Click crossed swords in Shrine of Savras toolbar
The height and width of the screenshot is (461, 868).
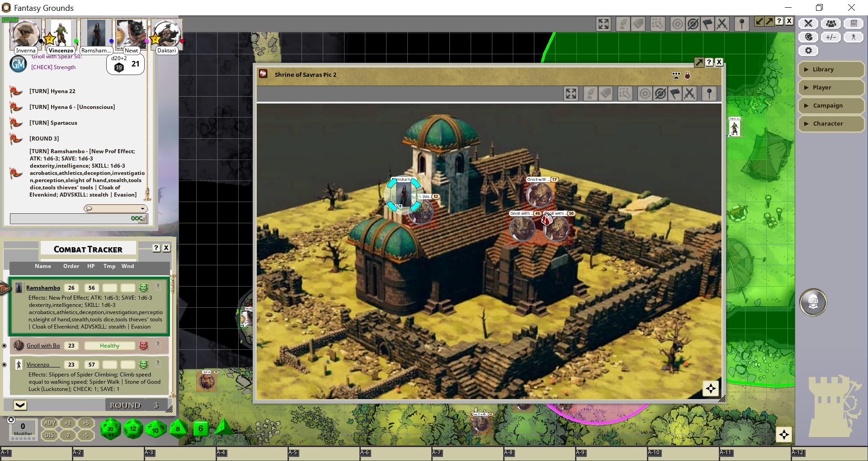(689, 94)
